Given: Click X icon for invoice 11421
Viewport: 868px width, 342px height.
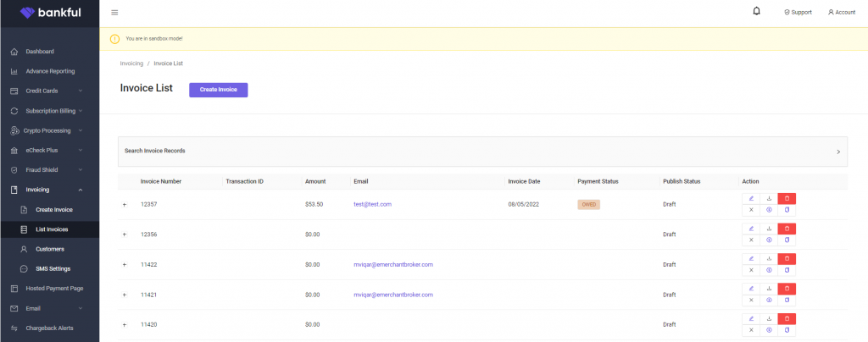Looking at the screenshot, I should (751, 300).
